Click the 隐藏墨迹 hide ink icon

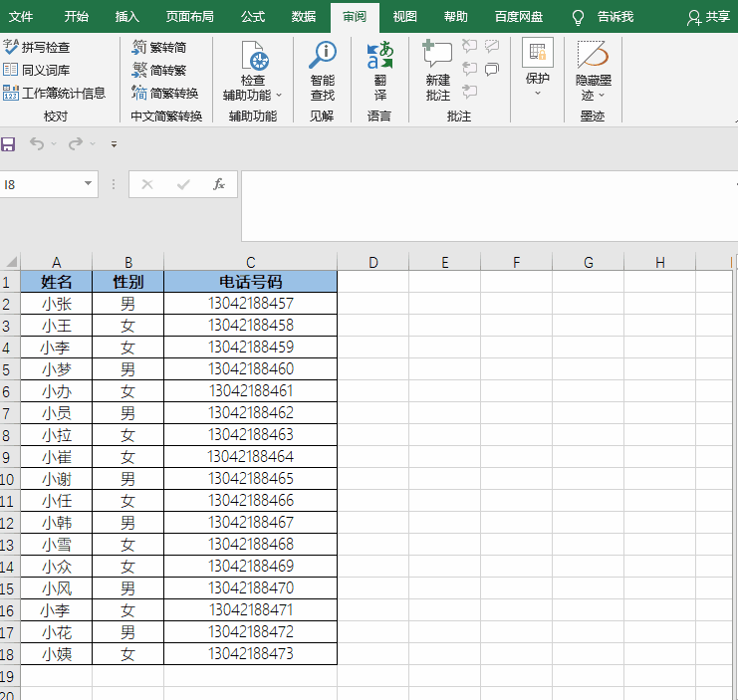point(593,54)
